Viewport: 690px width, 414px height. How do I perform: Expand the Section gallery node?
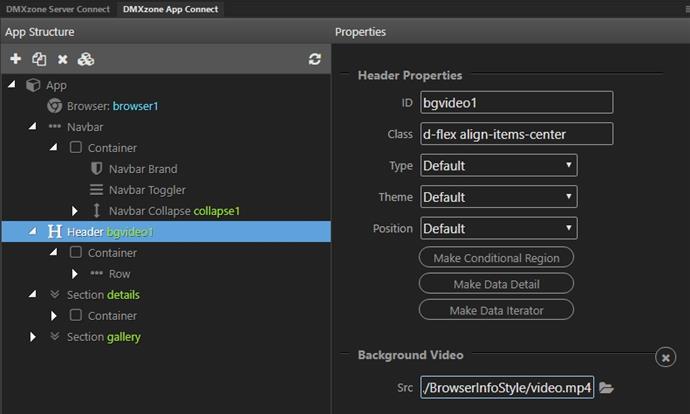point(33,337)
